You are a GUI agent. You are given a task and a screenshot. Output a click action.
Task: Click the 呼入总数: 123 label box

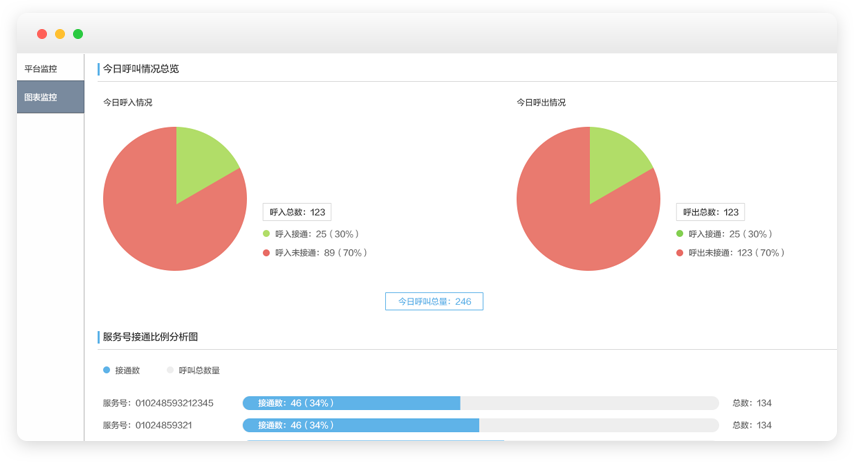pos(297,212)
